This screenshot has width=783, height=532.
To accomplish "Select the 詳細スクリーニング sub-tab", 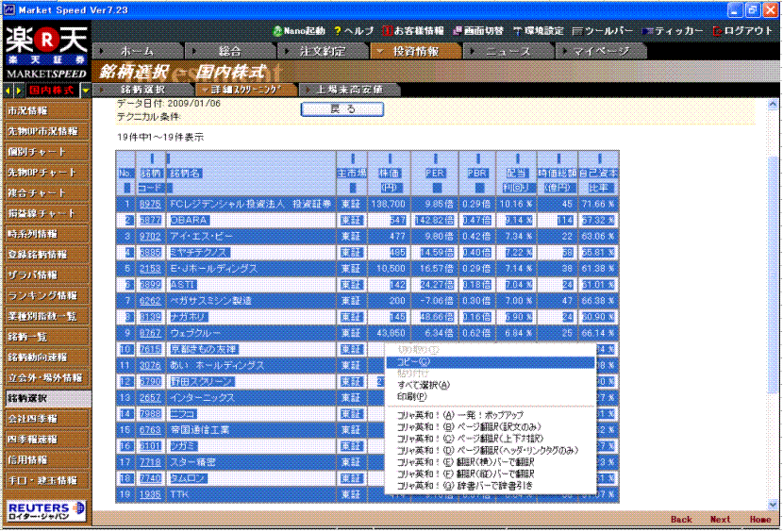I will 245,90.
